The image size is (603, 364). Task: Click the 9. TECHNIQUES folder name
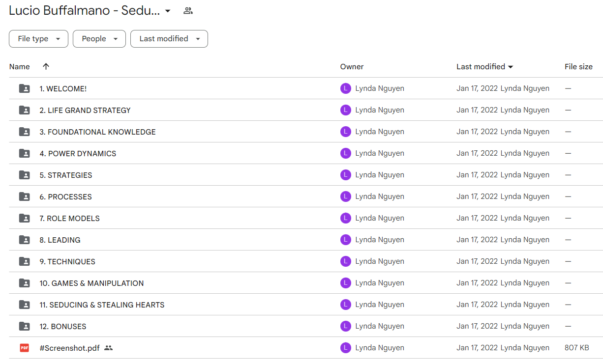point(67,262)
